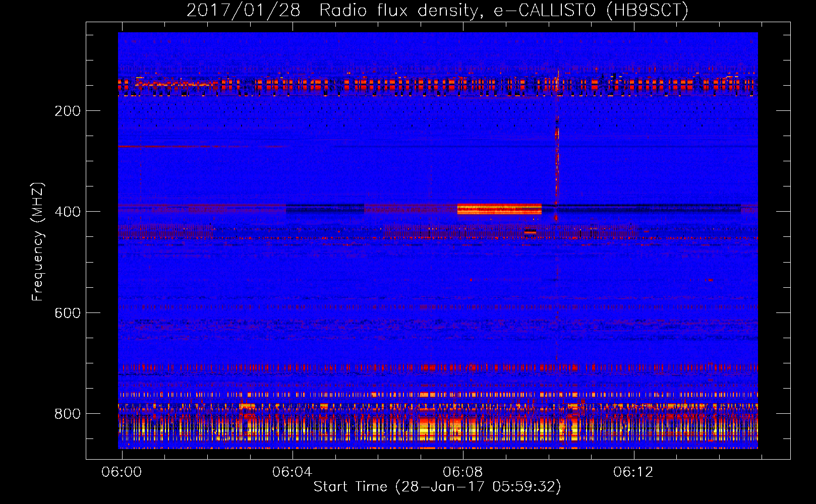Click the 400 MHz axis tick label
The width and height of the screenshot is (816, 504).
[x=68, y=212]
